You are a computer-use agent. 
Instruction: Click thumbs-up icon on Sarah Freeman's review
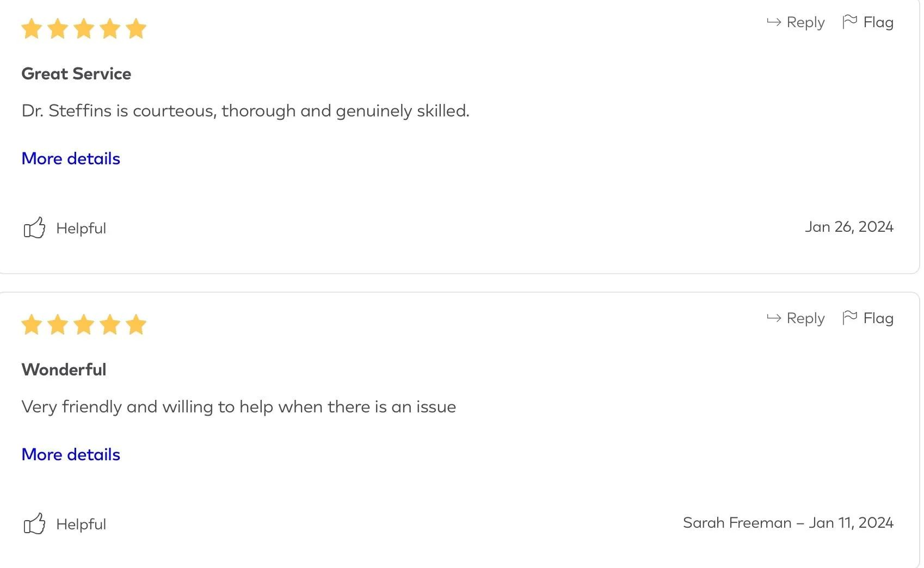(34, 524)
